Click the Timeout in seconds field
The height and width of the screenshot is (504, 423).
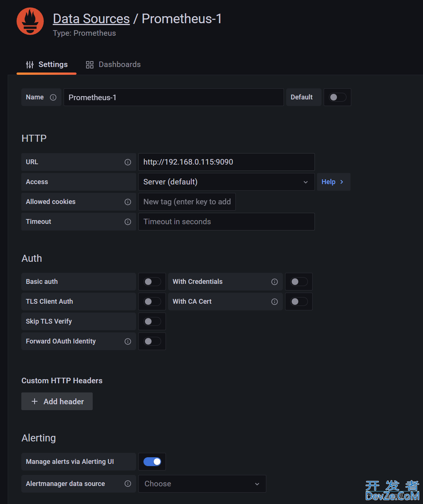226,222
